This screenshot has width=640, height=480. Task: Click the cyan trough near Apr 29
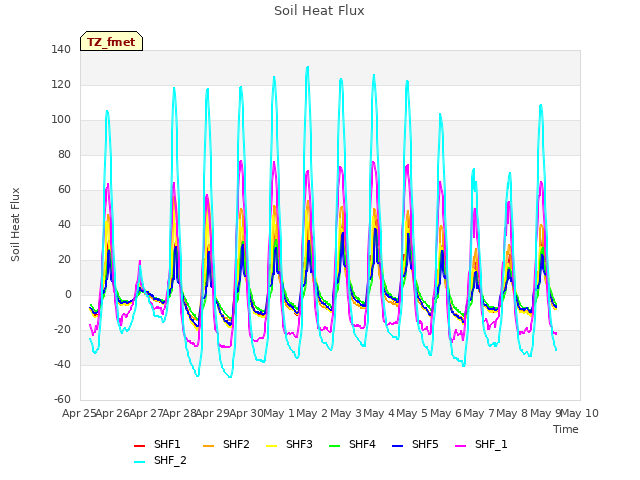point(230,377)
